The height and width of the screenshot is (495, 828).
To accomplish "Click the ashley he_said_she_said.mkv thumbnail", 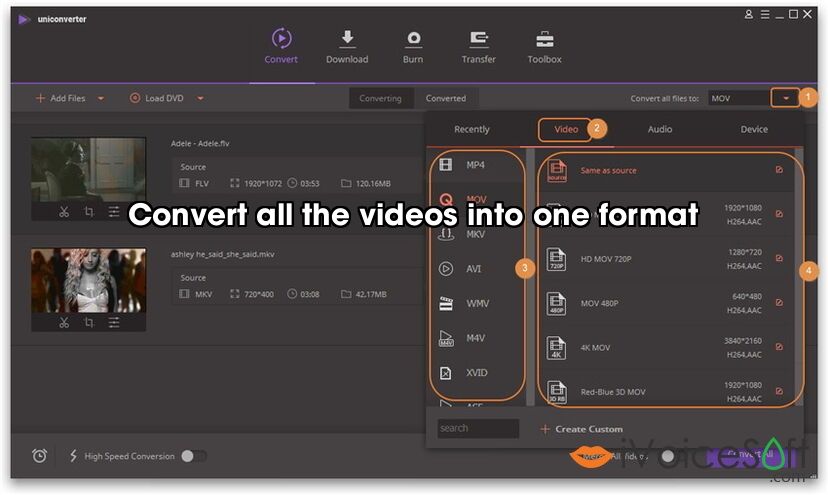I will point(88,281).
